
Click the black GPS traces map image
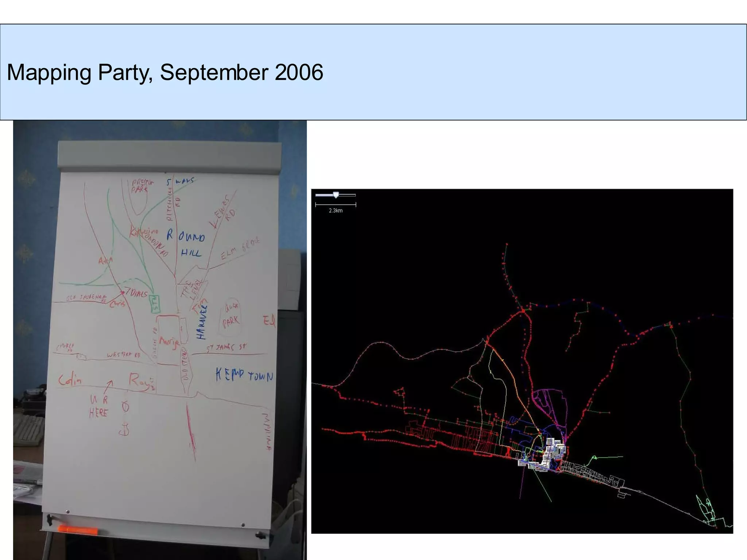pos(522,361)
